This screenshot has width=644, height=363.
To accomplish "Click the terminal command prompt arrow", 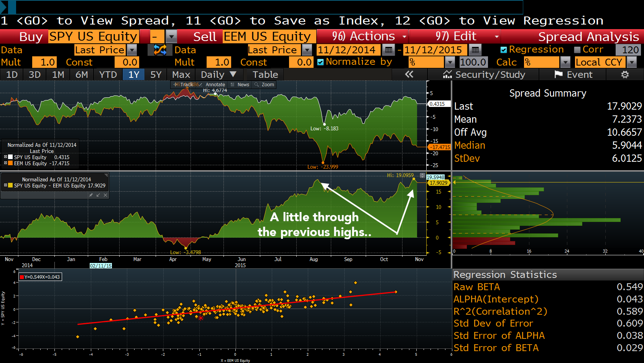I will [4, 7].
